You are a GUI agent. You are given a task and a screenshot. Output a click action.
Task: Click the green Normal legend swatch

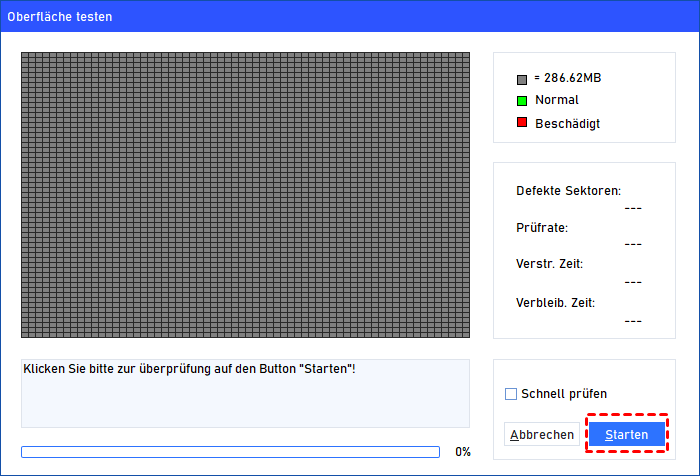click(x=522, y=101)
